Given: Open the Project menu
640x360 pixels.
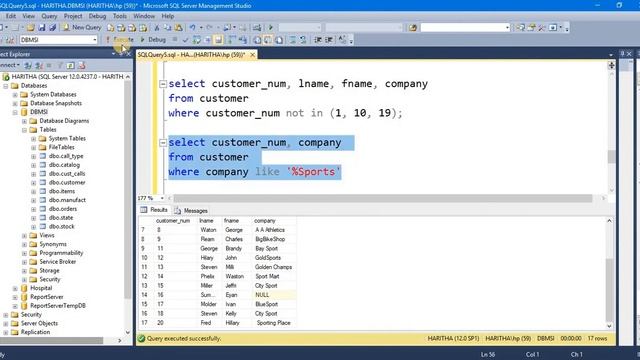Looking at the screenshot, I should click(x=73, y=16).
